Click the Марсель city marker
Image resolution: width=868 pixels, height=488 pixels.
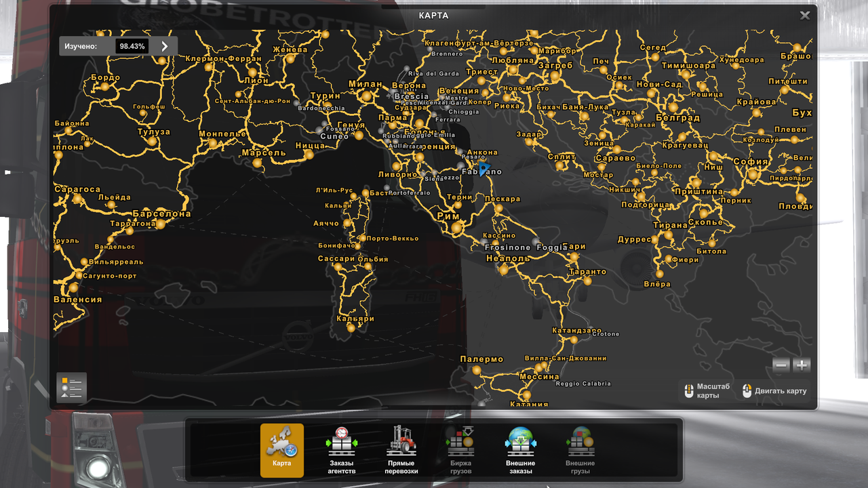tap(256, 163)
